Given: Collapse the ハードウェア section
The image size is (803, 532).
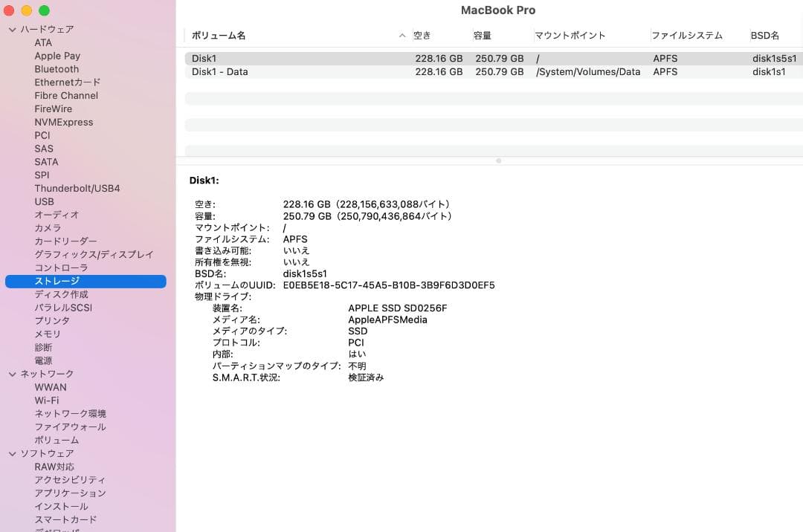Looking at the screenshot, I should click(x=12, y=29).
